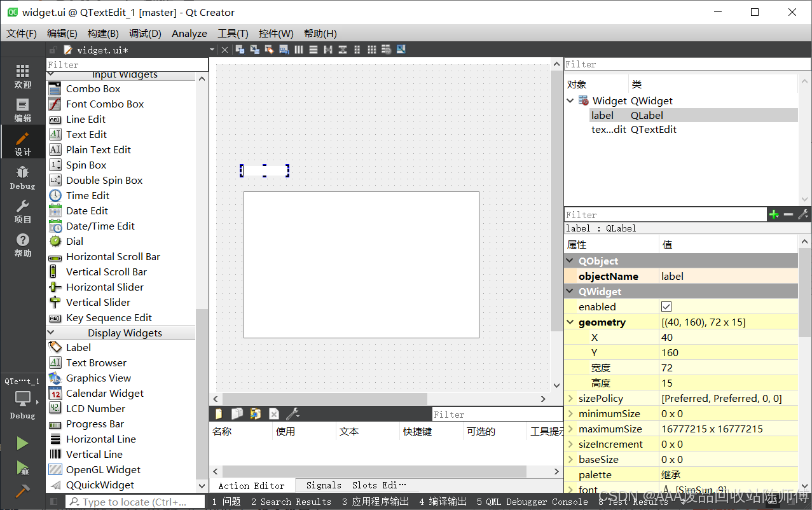Open the QTe...t_1 Debug kit selector
Viewport: 812px width, 510px height.
(23, 399)
